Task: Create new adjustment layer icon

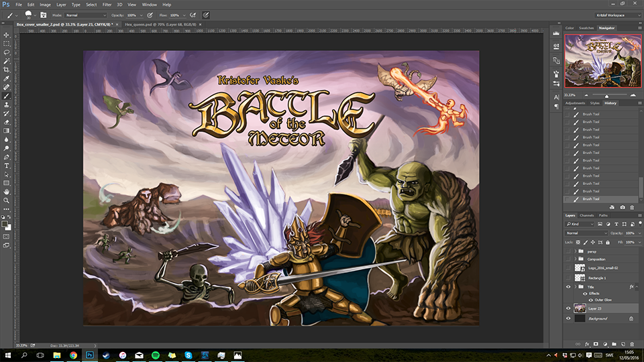Action: click(605, 344)
